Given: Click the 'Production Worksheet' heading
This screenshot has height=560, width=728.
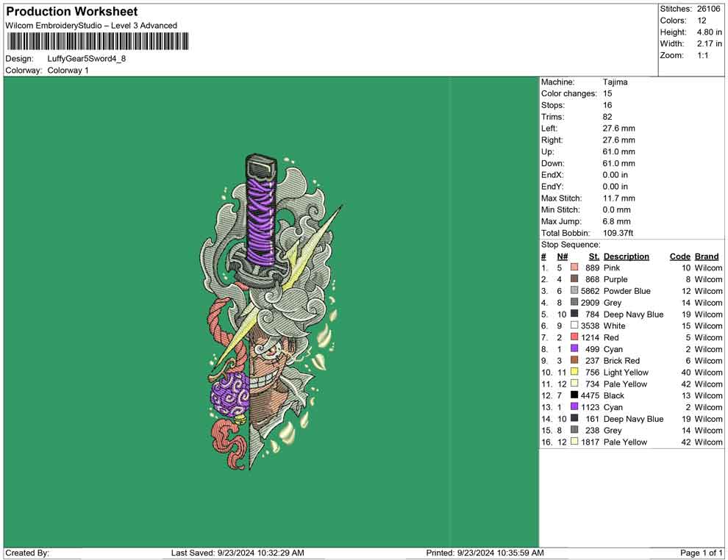Looking at the screenshot, I should point(72,12).
